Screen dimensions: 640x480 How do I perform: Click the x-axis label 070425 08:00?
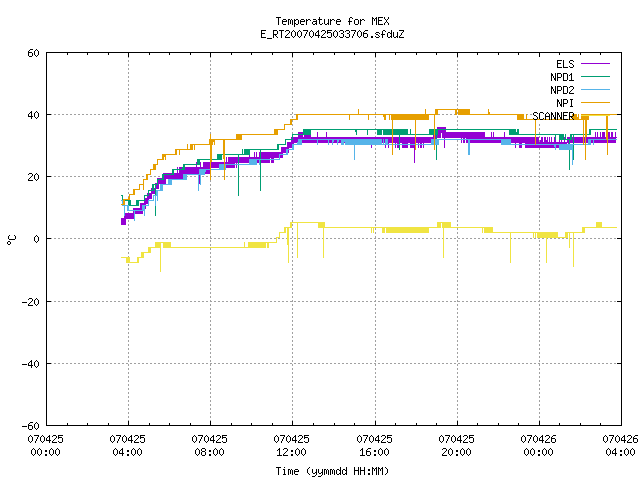pyautogui.click(x=209, y=446)
